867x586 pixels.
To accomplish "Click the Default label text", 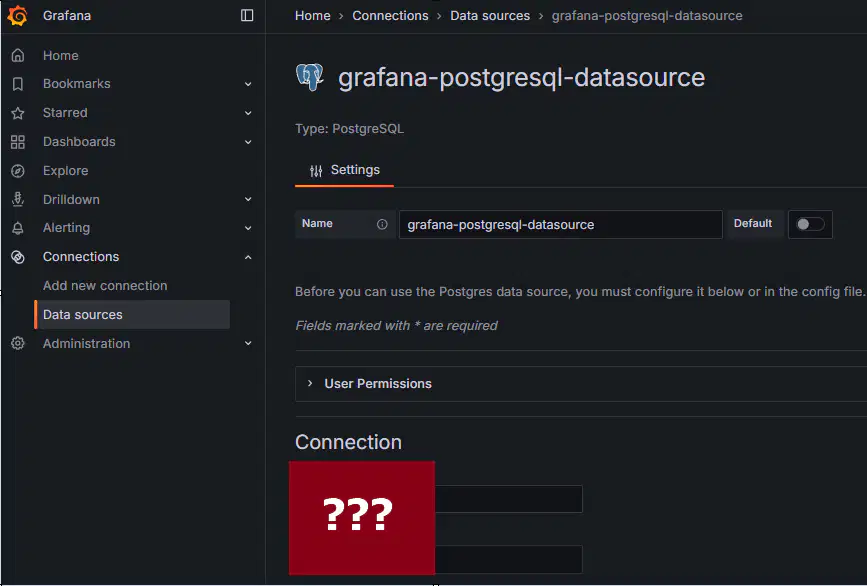I will click(753, 223).
